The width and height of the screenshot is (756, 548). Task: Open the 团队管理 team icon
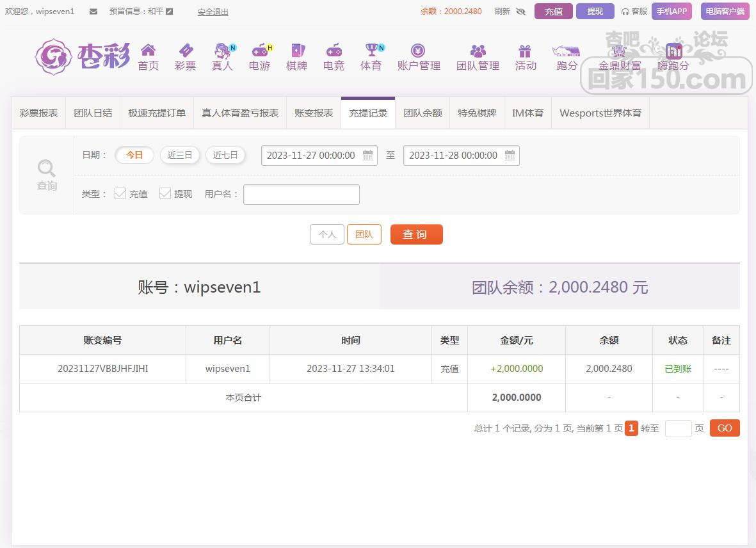click(478, 51)
